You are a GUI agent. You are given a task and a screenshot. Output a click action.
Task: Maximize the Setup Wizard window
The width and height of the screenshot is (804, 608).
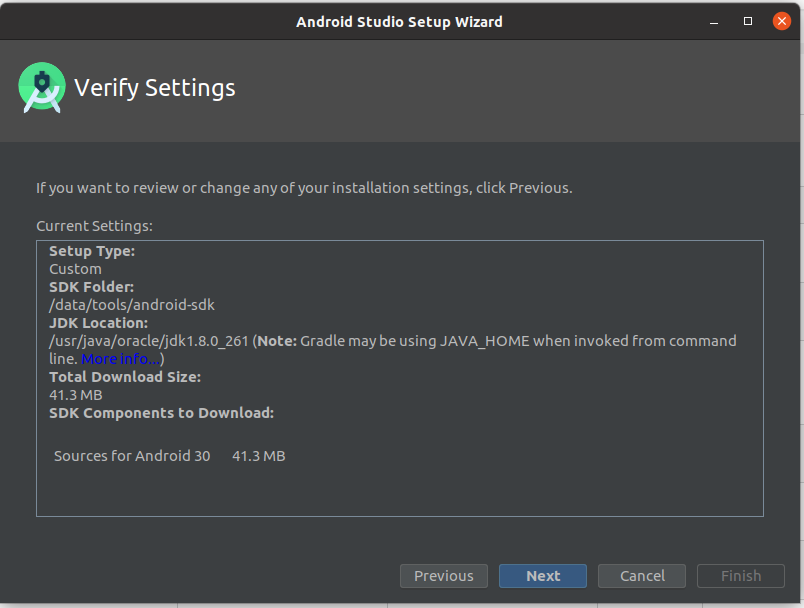click(748, 21)
